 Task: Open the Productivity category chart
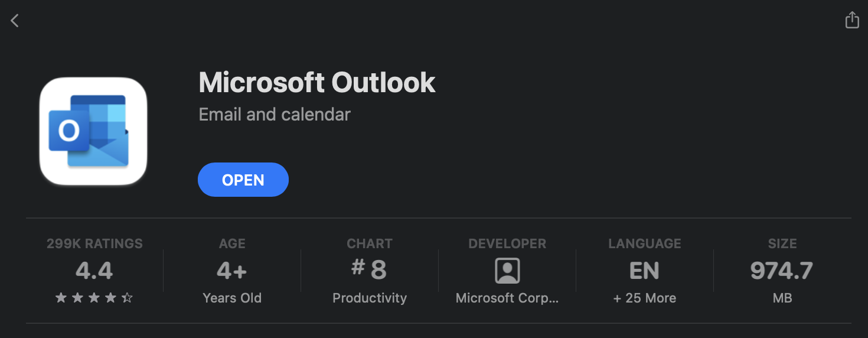click(x=370, y=298)
